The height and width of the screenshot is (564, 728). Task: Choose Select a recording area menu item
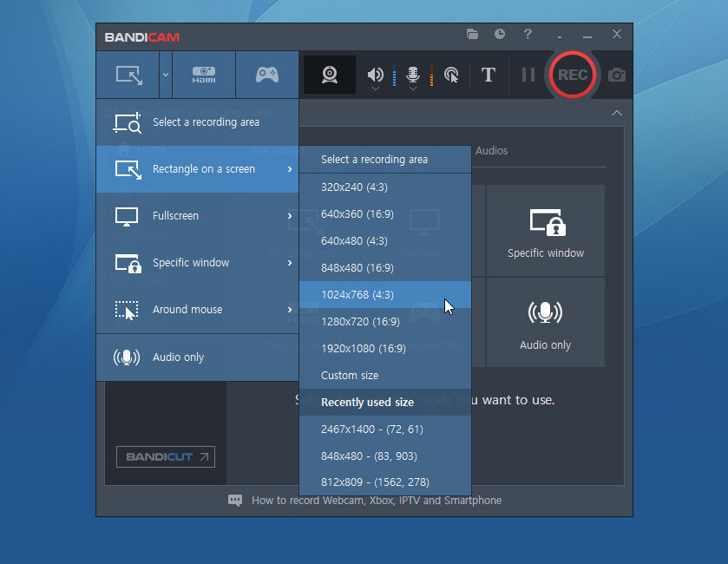(x=197, y=122)
